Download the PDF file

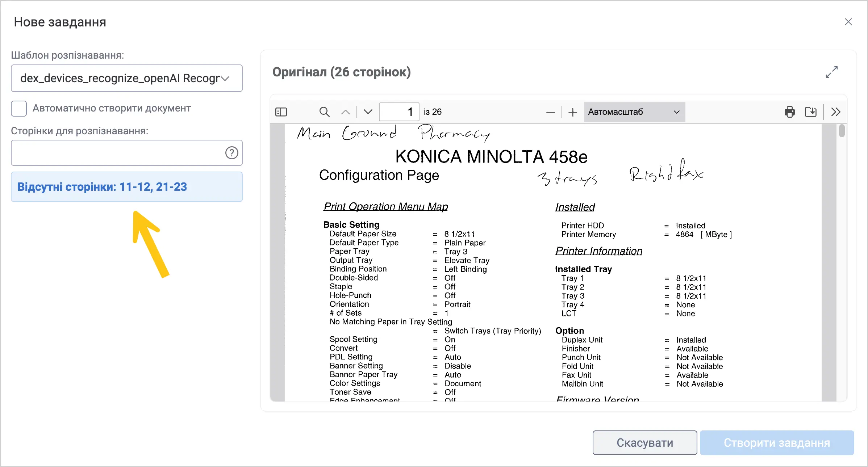click(x=811, y=112)
